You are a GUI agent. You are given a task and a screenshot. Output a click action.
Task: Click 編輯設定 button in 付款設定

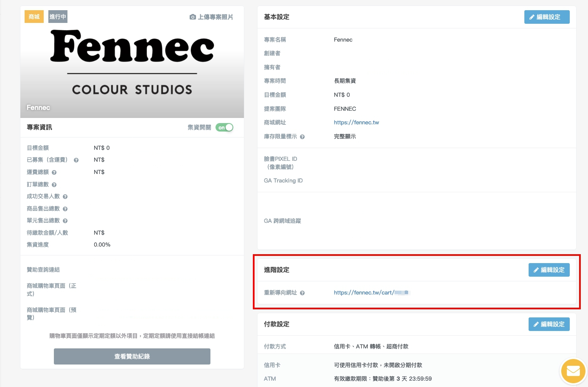(549, 324)
